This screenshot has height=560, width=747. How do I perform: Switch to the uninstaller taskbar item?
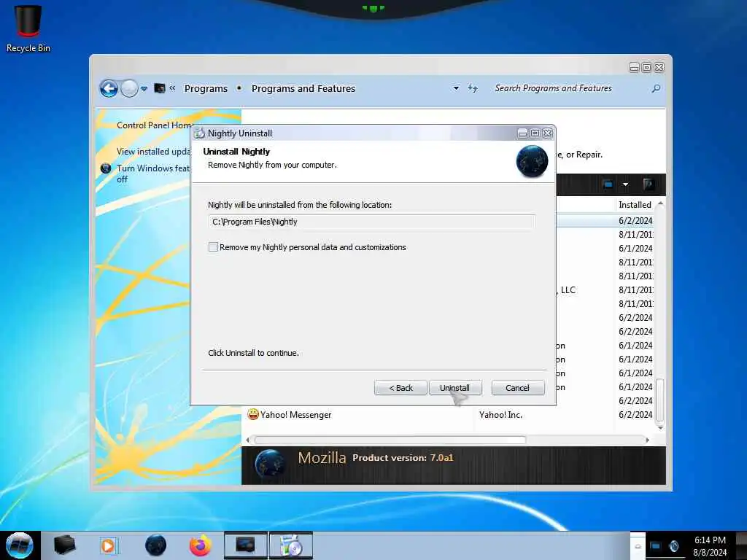(x=291, y=545)
